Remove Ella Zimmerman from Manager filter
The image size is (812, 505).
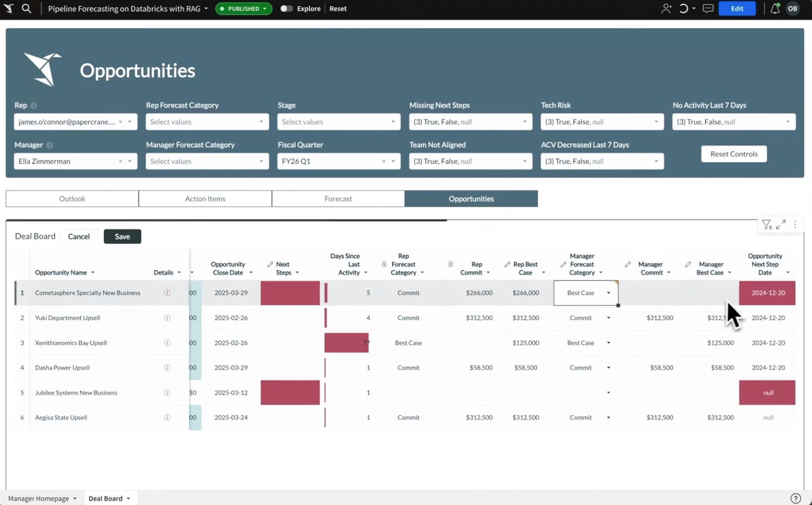point(120,161)
